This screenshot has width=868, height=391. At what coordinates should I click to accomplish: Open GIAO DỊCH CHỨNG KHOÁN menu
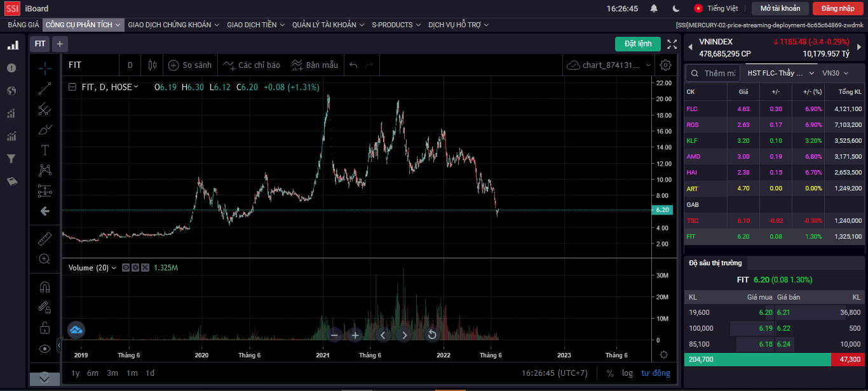coord(173,25)
